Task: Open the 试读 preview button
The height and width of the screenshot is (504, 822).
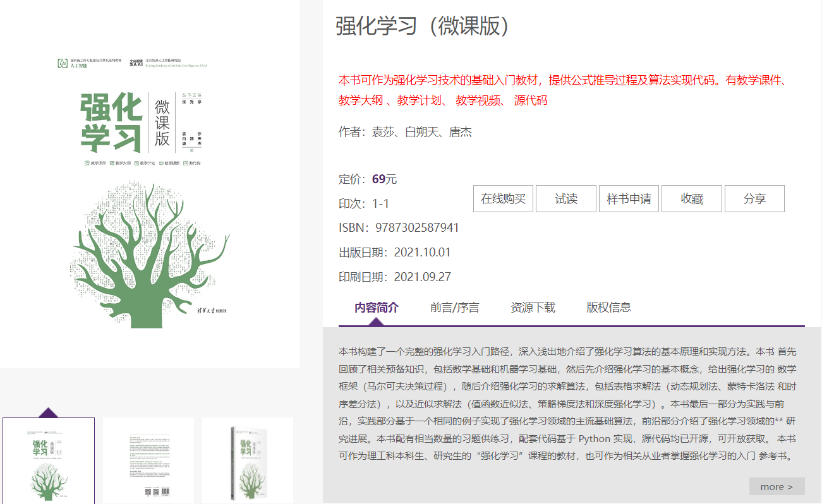Action: point(566,198)
